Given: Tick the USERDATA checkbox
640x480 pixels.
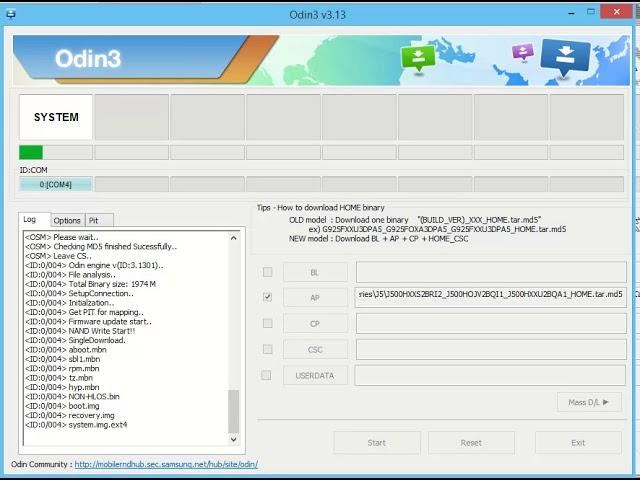Looking at the screenshot, I should pos(266,375).
